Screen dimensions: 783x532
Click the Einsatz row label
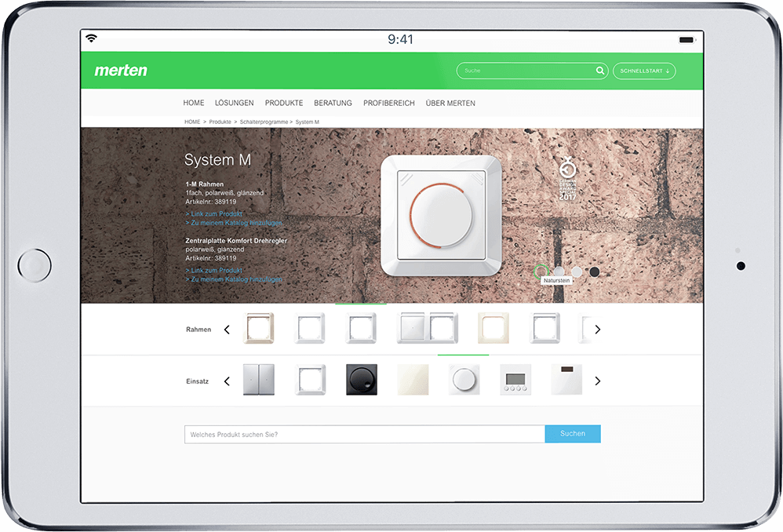point(197,381)
